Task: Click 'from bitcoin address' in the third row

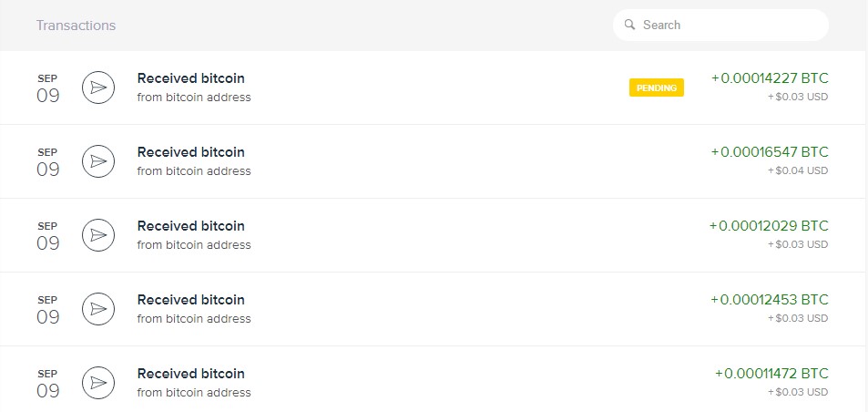Action: pyautogui.click(x=193, y=245)
